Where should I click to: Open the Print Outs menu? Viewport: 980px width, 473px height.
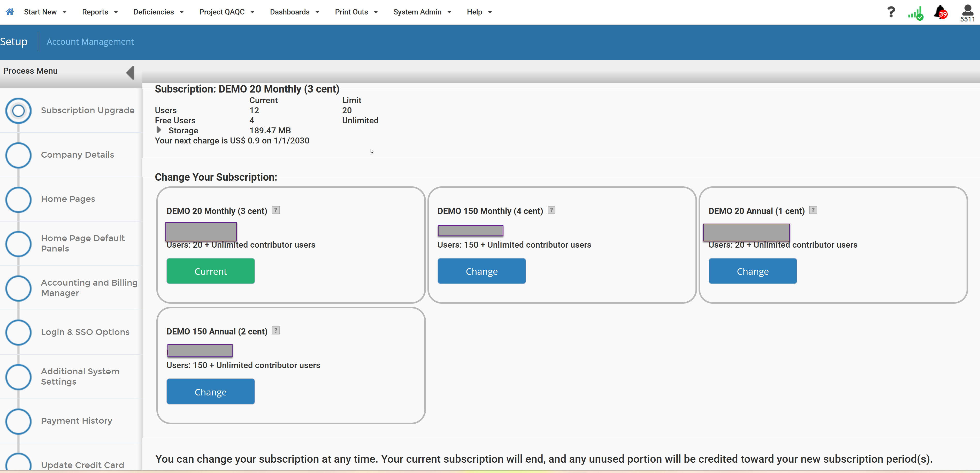[356, 12]
